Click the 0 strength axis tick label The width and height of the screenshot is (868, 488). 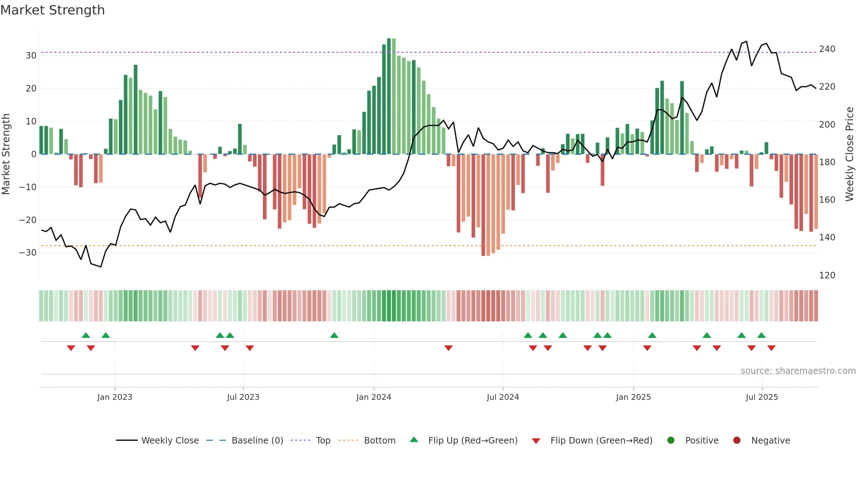coord(34,154)
